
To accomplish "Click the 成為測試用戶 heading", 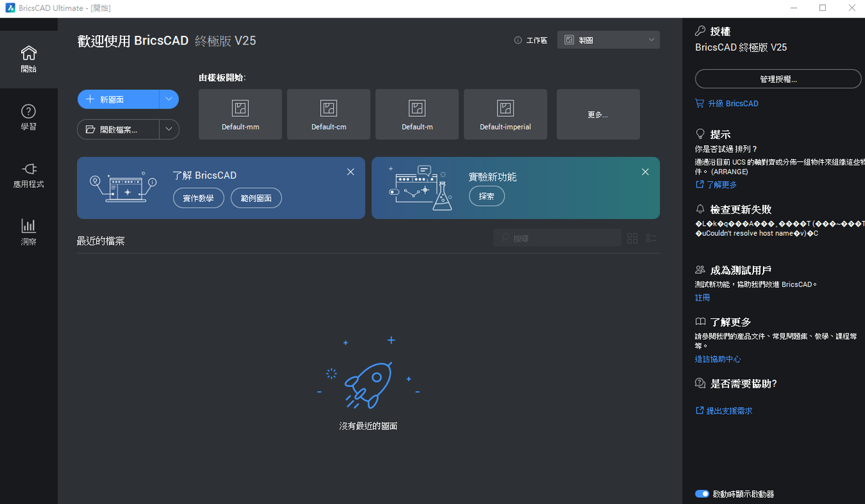I will coord(741,270).
